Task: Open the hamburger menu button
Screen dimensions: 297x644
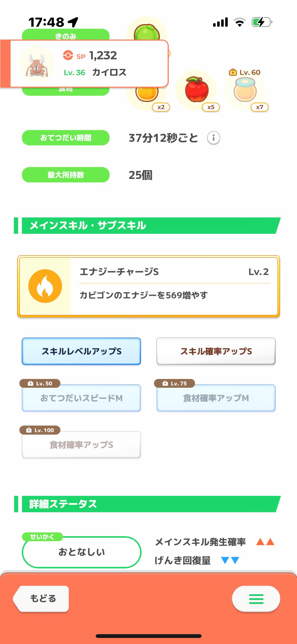Action: [256, 599]
